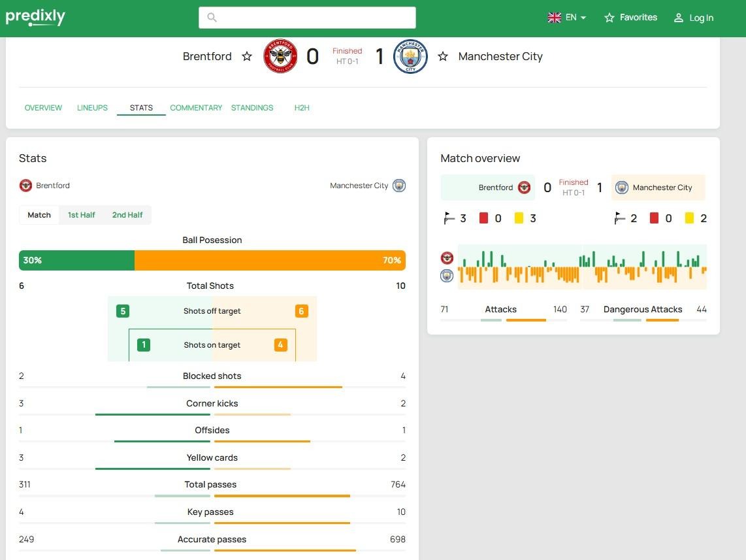This screenshot has height=560, width=746.
Task: Switch to the Overview tab
Action: click(x=43, y=108)
